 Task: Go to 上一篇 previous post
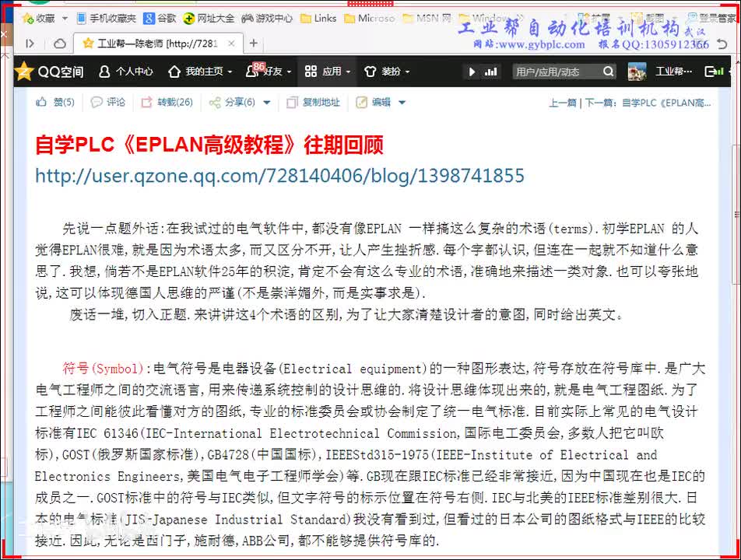pyautogui.click(x=563, y=103)
